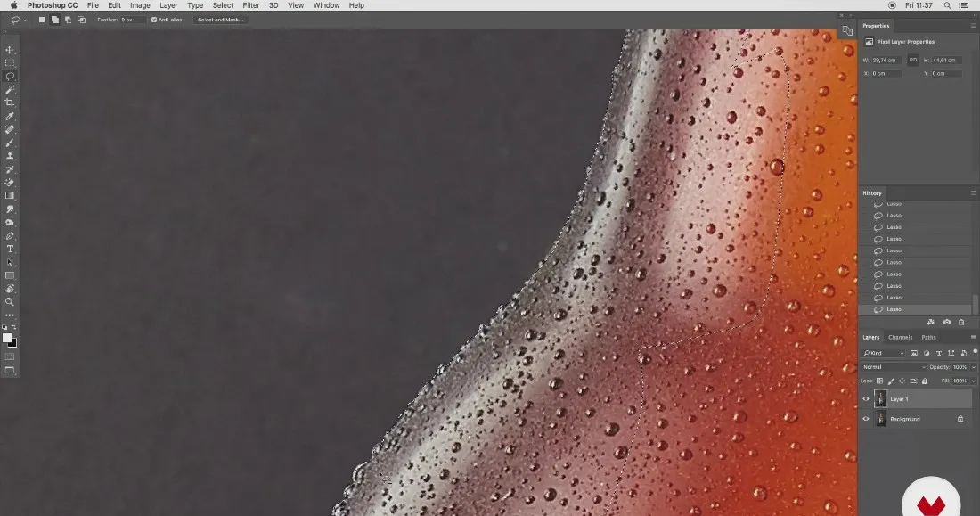The image size is (980, 516).
Task: Select the Eyedropper tool
Action: pyautogui.click(x=10, y=117)
